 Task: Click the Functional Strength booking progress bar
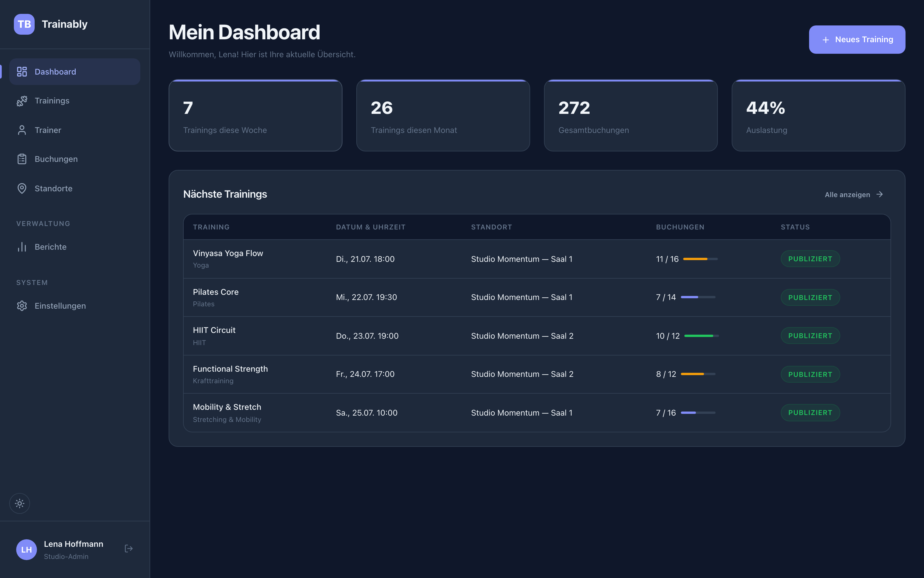coord(698,374)
